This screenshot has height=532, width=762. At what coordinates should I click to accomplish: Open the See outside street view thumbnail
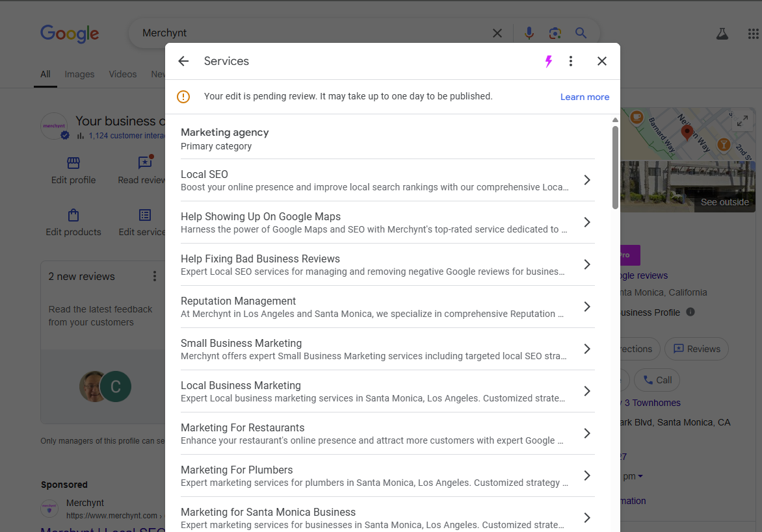pos(688,187)
